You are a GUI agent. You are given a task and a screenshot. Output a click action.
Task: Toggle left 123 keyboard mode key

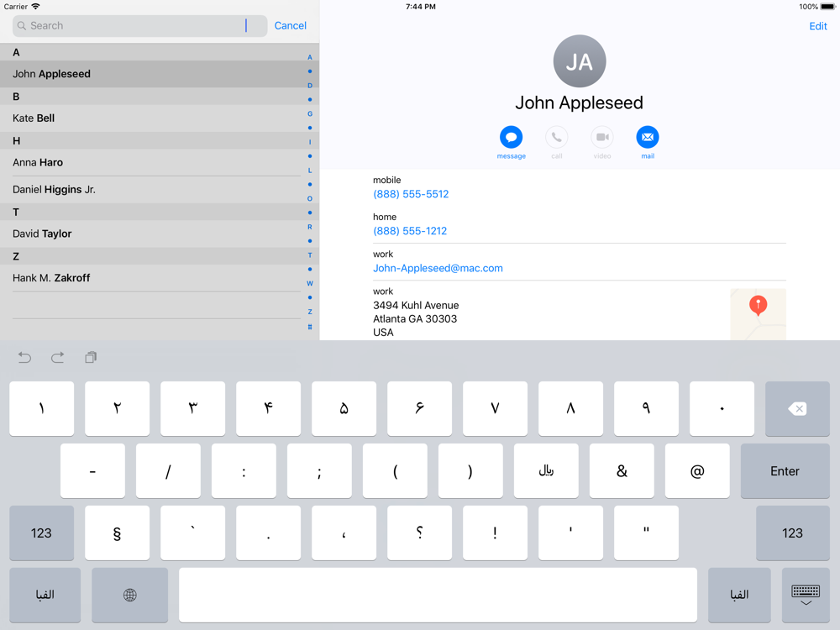41,533
